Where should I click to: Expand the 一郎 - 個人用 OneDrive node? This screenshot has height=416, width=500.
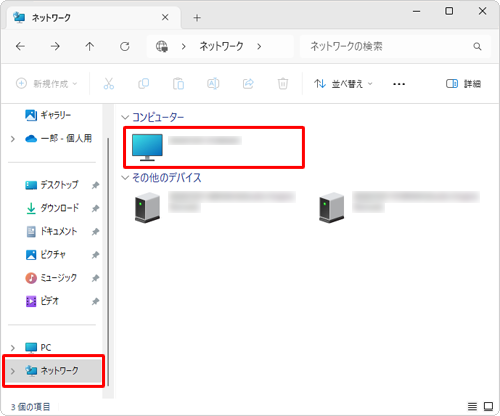(x=13, y=139)
